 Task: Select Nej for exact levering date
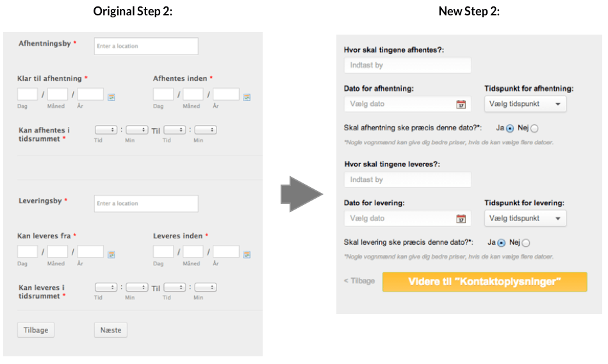[x=526, y=244]
